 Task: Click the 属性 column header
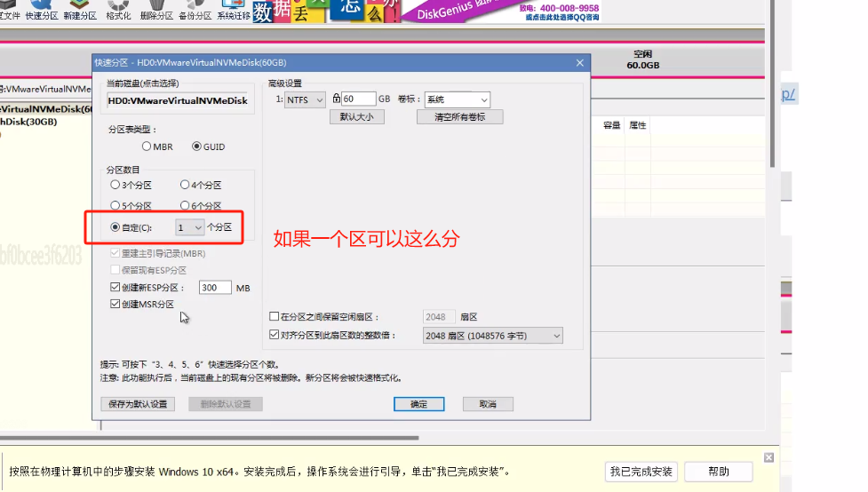tap(638, 125)
